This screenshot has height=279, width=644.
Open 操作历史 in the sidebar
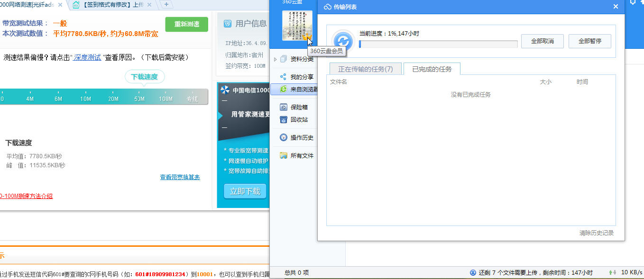[302, 137]
